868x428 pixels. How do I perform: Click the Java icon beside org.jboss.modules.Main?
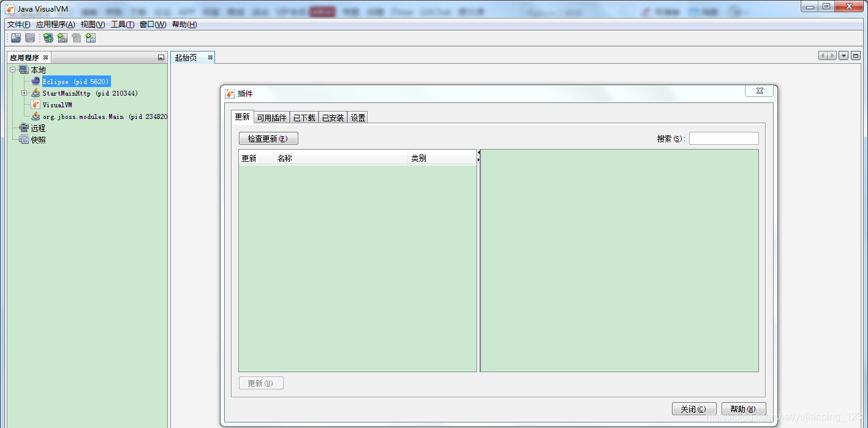click(36, 117)
